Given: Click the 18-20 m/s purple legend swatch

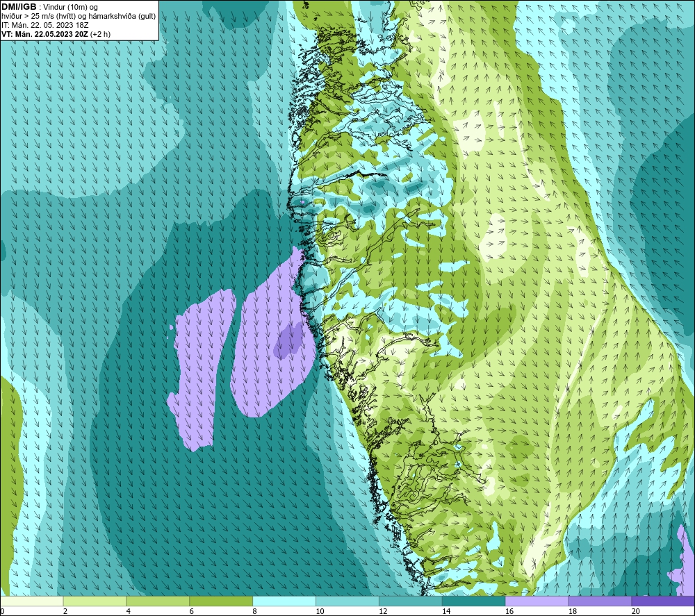Looking at the screenshot, I should (x=600, y=601).
